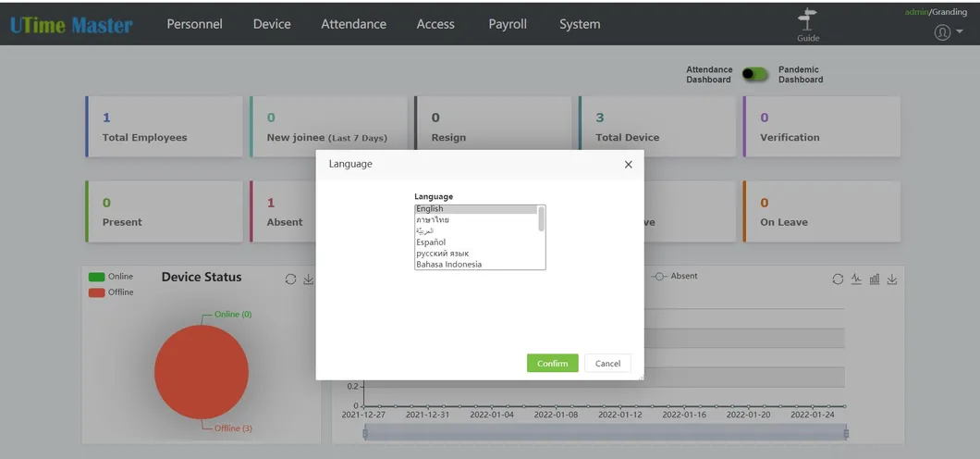
Task: Confirm the language selection
Action: click(x=552, y=363)
